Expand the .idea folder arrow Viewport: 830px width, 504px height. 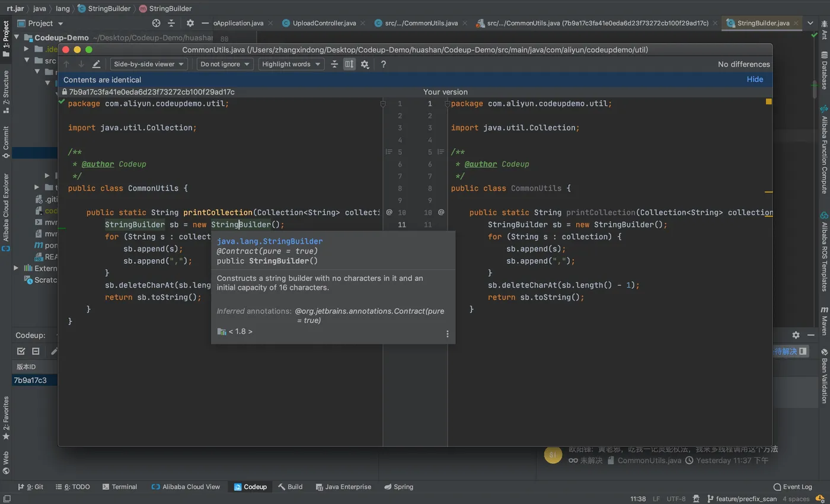click(26, 49)
